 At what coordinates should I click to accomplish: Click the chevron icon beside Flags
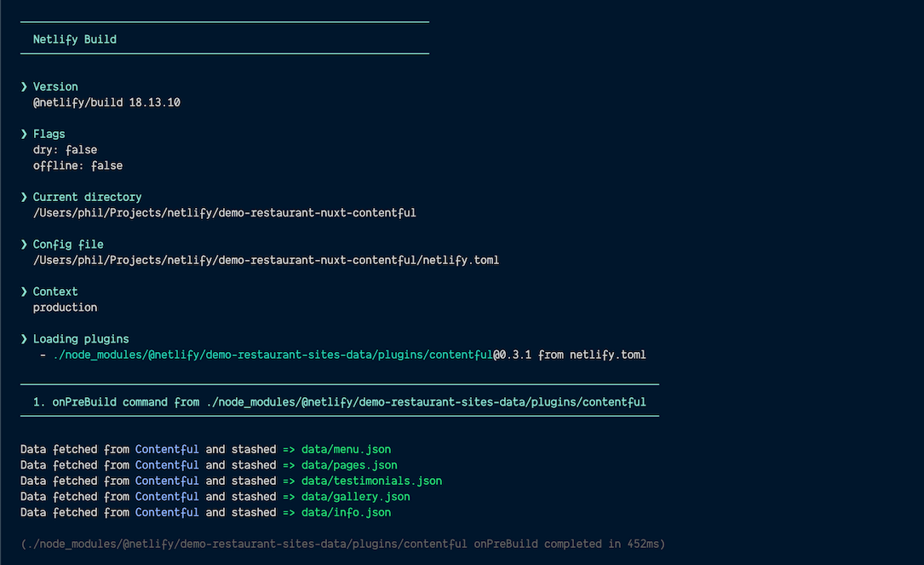click(23, 134)
